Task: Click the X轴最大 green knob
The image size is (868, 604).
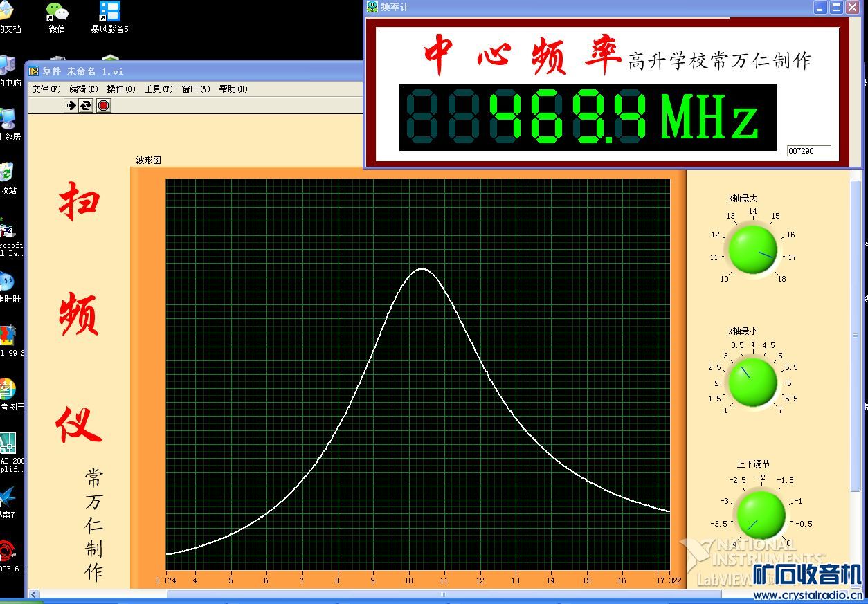Action: coord(753,249)
